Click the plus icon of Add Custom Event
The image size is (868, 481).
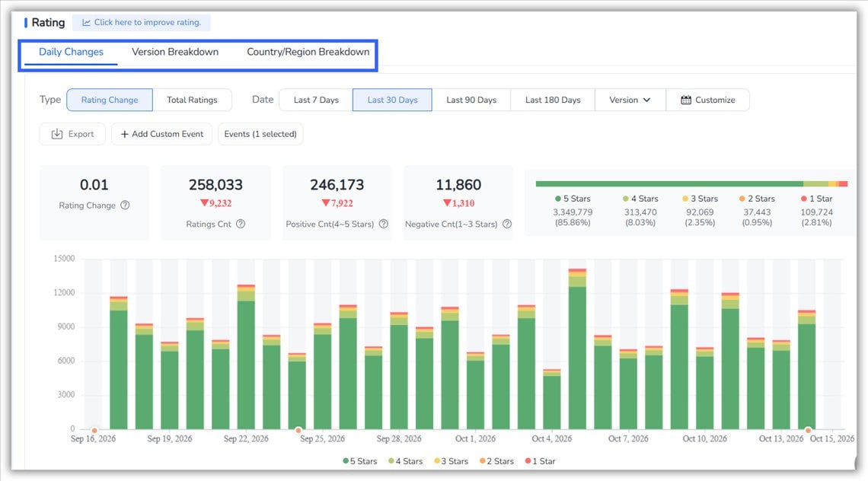(125, 134)
